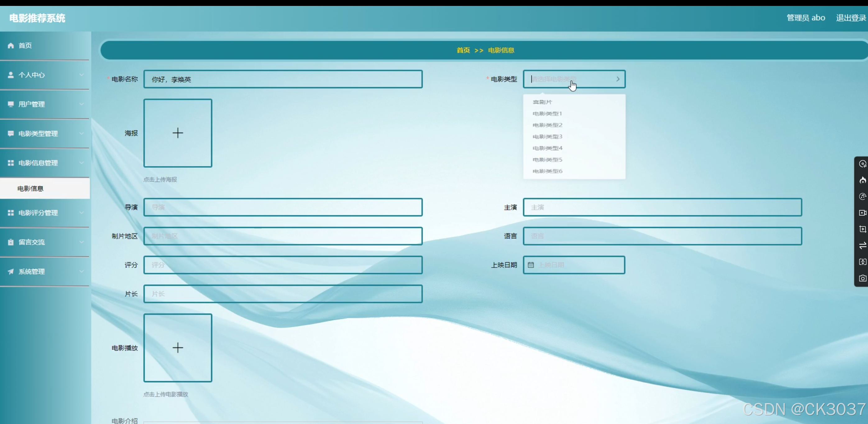
Task: Collapse 电影信息管理 with its chevron
Action: (81, 163)
